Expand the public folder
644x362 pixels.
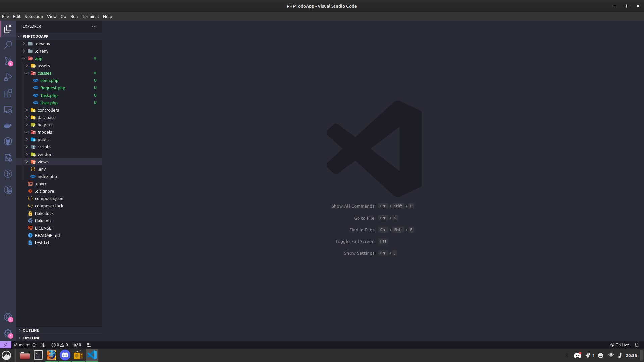tap(59, 139)
